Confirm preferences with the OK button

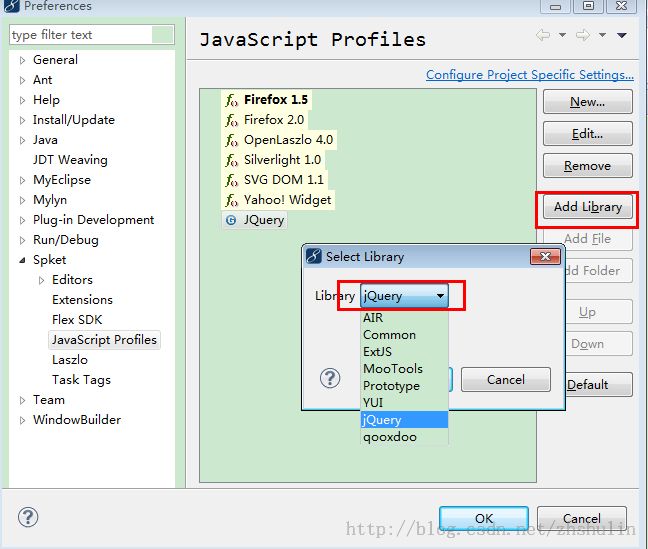click(484, 518)
